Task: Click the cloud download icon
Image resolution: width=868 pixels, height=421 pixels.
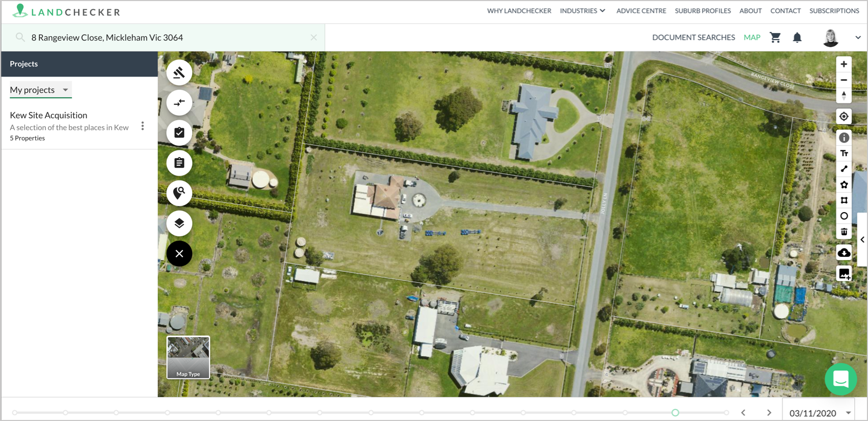Action: (x=844, y=253)
